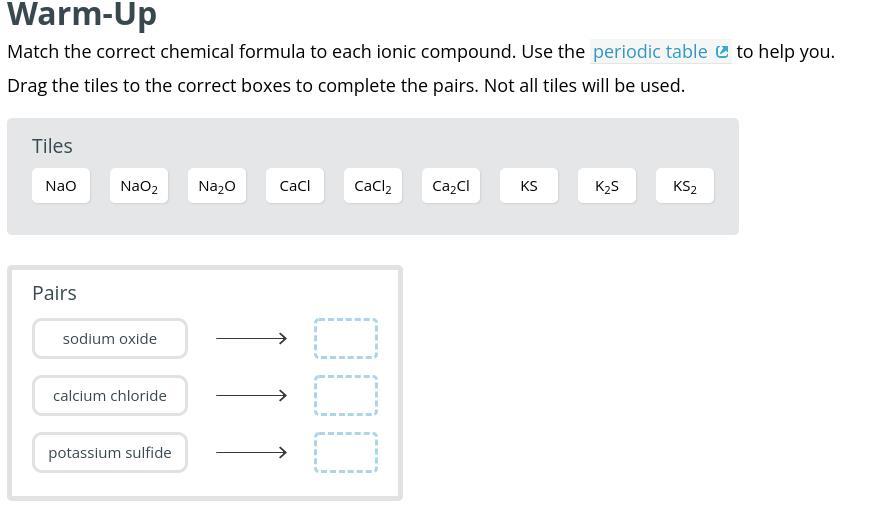Open the periodic table link

click(649, 52)
